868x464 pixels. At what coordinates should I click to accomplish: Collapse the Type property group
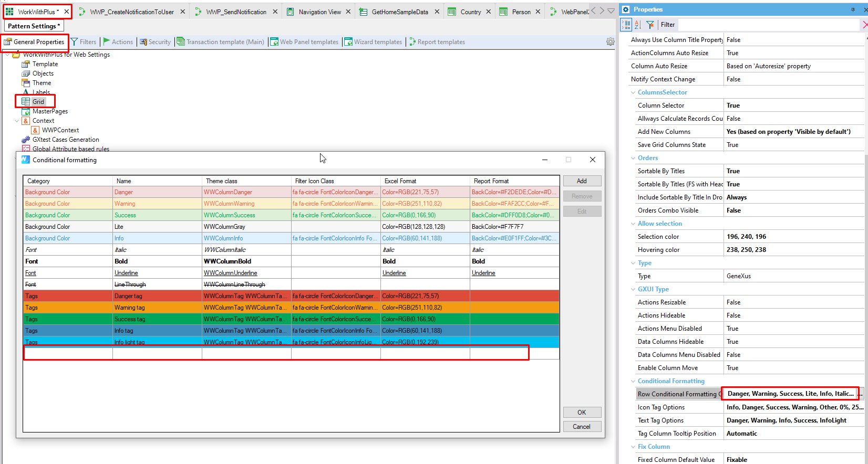pos(633,263)
